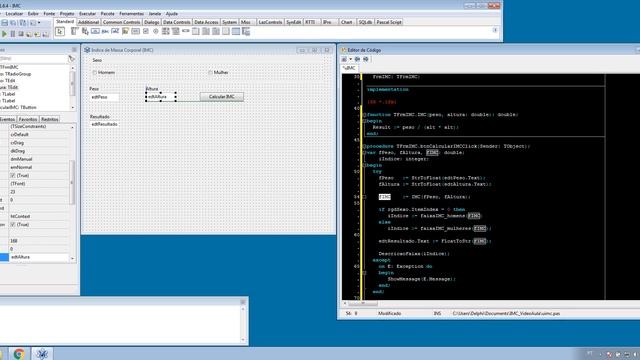Open the Executar menu
This screenshot has width=640, height=360.
pyautogui.click(x=87, y=14)
